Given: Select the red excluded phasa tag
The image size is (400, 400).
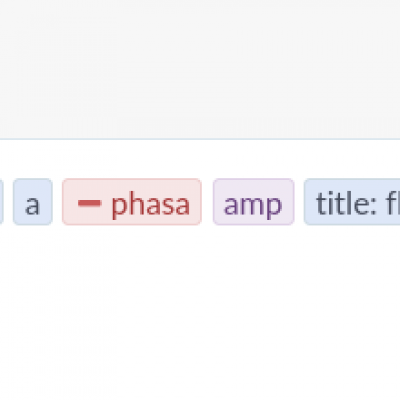Looking at the screenshot, I should point(132,202).
